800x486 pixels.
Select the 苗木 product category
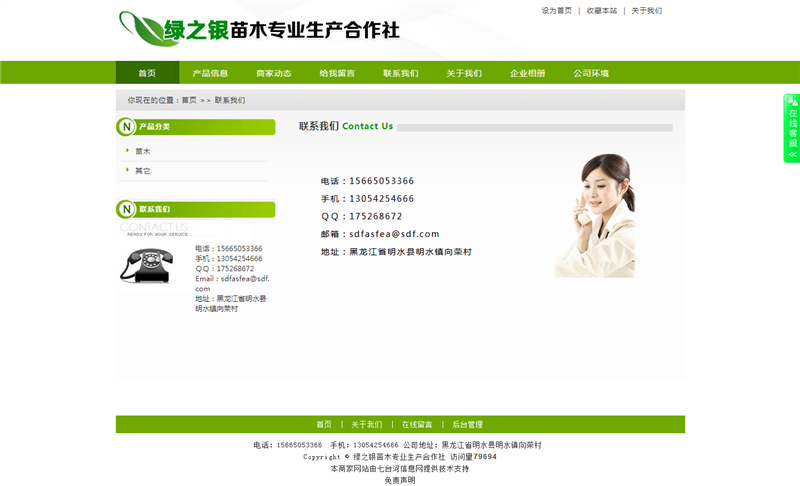coord(143,151)
